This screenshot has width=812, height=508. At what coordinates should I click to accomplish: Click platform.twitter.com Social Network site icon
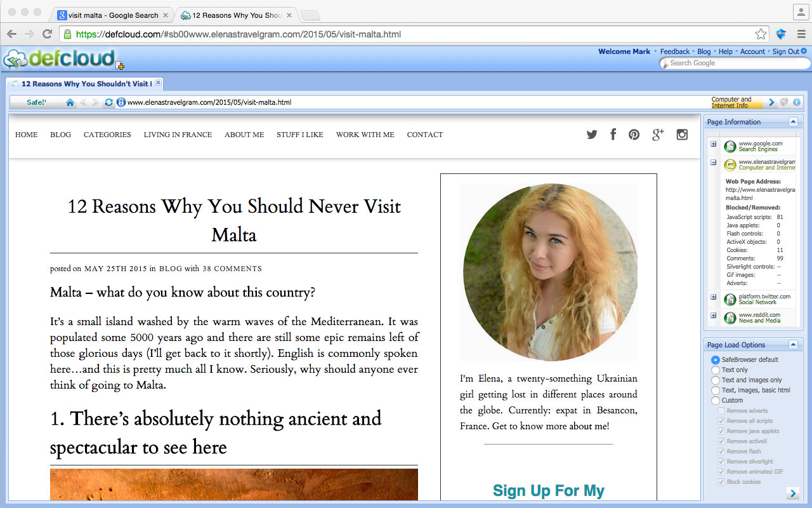click(730, 299)
